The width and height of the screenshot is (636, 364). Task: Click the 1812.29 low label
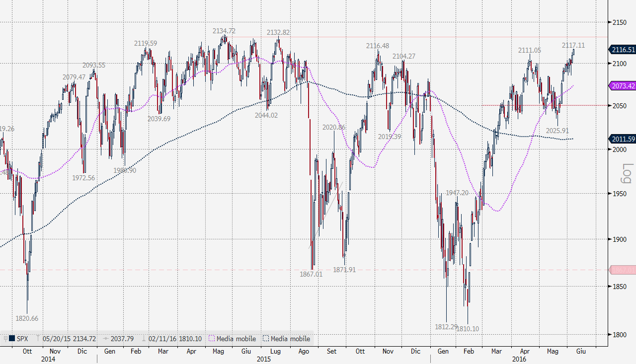pos(446,327)
